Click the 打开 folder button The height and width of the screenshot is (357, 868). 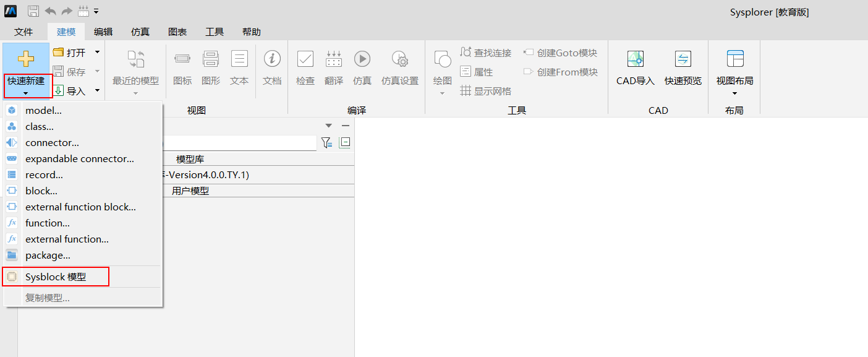(x=69, y=53)
